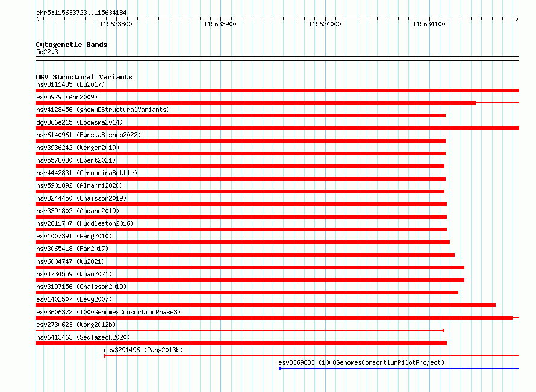Select nsv5901092 (Almarri2020) label

pyautogui.click(x=79, y=185)
